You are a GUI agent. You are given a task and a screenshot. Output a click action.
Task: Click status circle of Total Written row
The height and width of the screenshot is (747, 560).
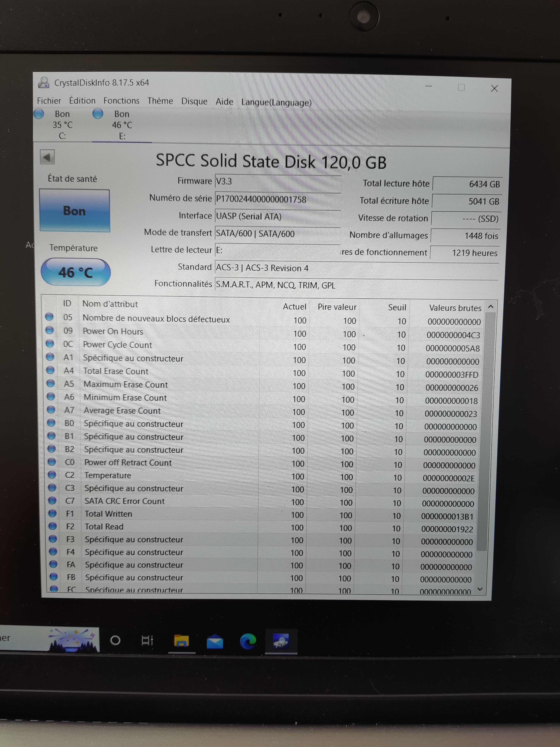coord(52,513)
